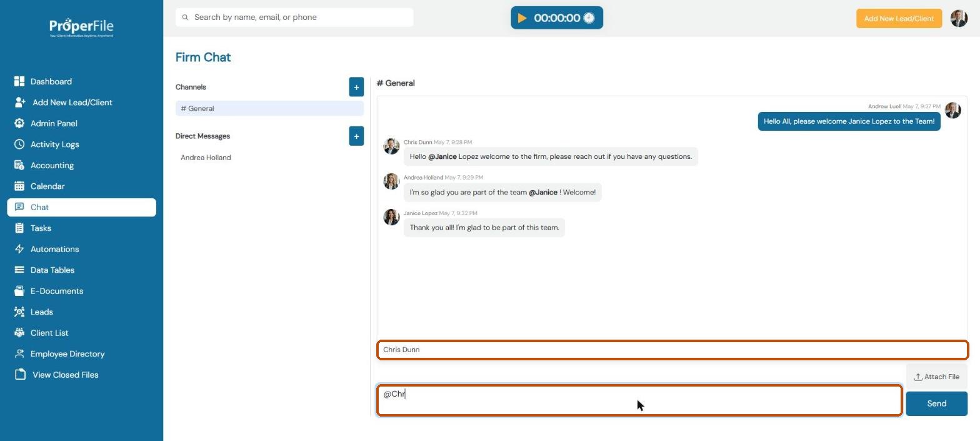This screenshot has width=980, height=441.
Task: Click the Employee Directory icon
Action: click(19, 353)
